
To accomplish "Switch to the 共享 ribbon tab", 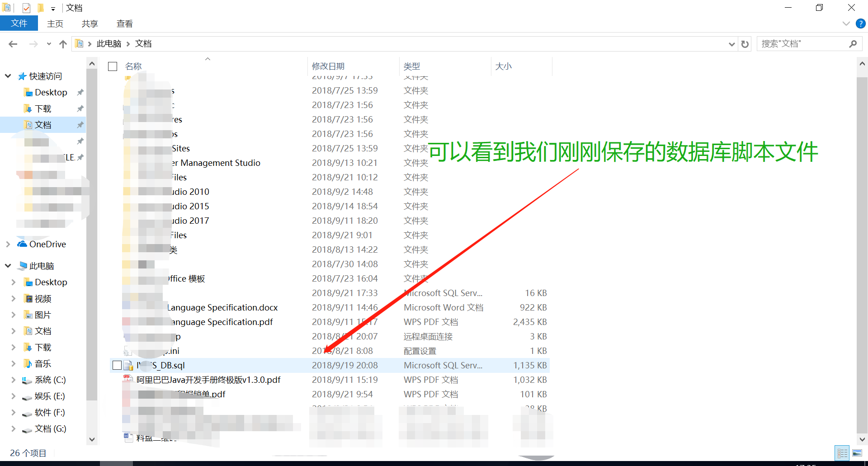I will click(90, 24).
